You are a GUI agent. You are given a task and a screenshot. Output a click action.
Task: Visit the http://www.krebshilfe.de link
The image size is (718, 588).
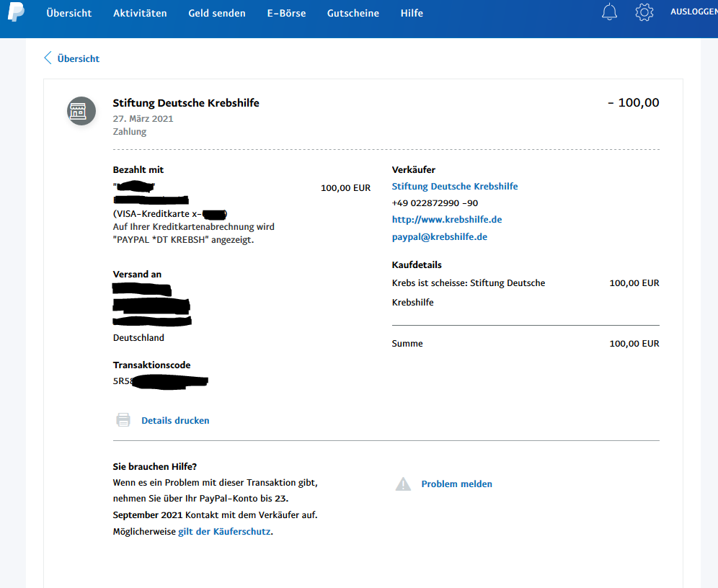(x=447, y=219)
